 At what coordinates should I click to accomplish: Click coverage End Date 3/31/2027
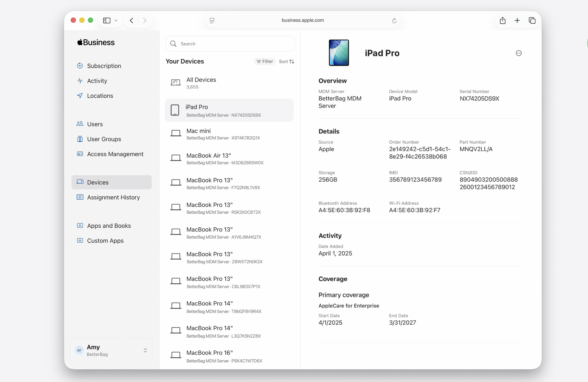pos(402,323)
